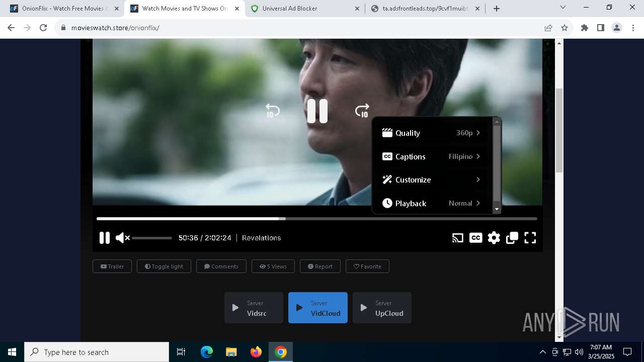644x362 pixels.
Task: Launch Firefox from taskbar
Action: tap(256, 352)
